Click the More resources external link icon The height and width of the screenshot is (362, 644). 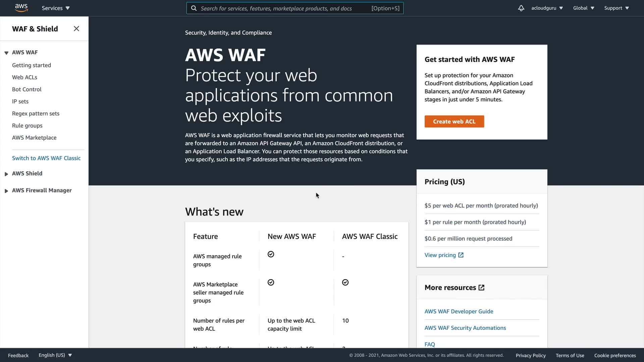[481, 288]
